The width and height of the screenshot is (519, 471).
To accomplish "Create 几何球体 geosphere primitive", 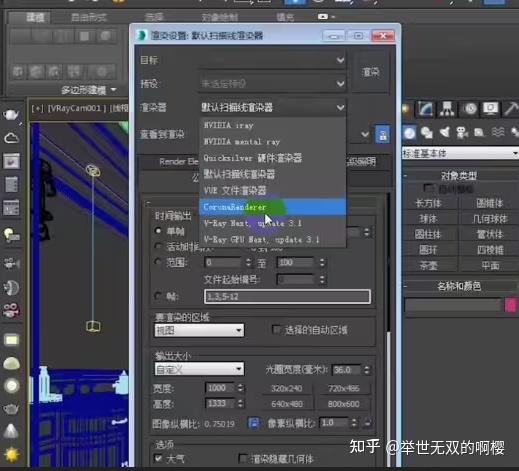I will 489,219.
